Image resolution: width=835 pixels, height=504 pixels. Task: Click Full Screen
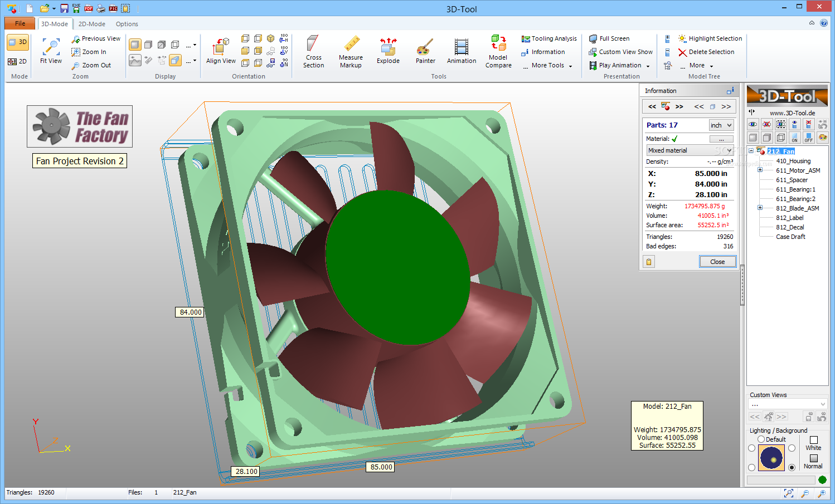pos(609,38)
